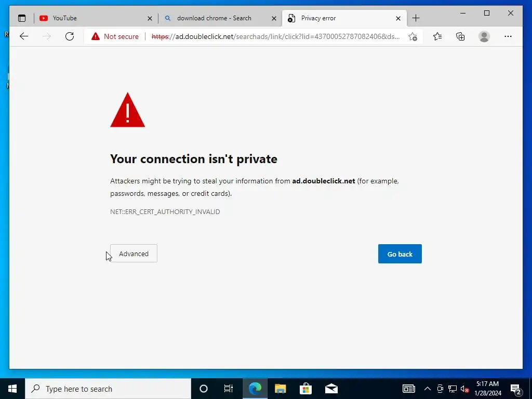Go back using browser back arrow
This screenshot has height=399, width=532.
click(24, 36)
